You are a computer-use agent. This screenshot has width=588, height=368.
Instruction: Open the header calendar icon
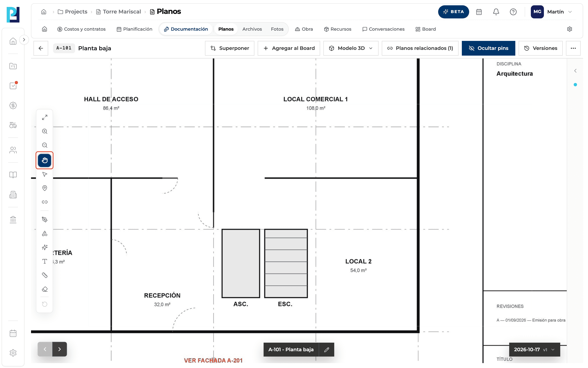479,12
